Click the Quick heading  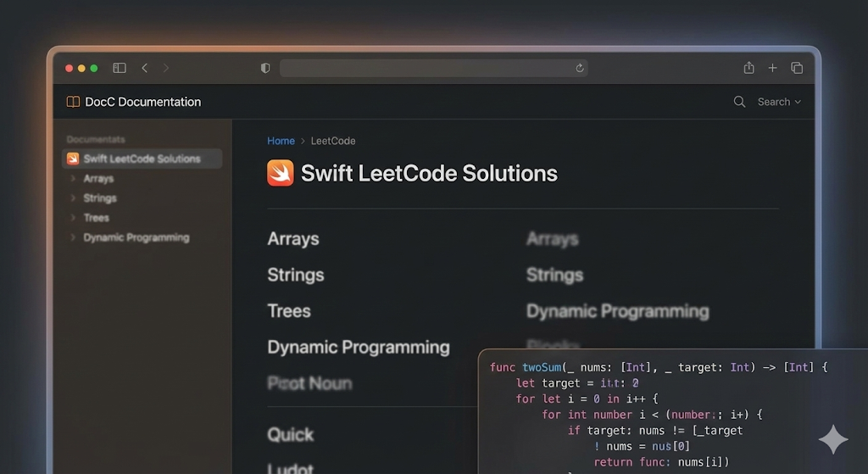pyautogui.click(x=290, y=435)
